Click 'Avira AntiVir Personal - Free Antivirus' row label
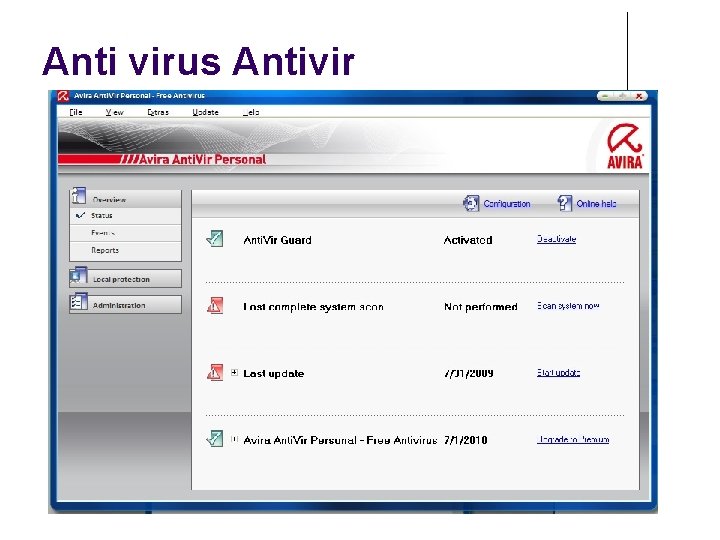The width and height of the screenshot is (720, 540). [x=340, y=440]
